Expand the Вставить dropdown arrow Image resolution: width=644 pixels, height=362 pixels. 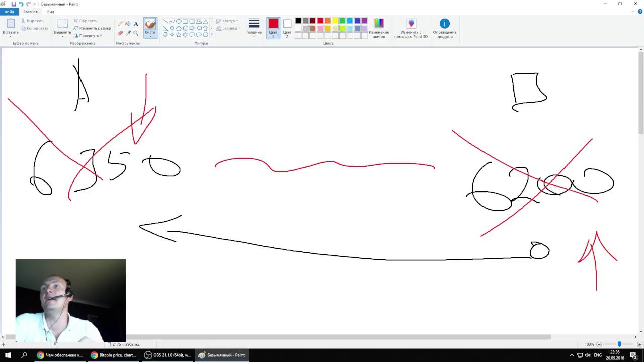point(11,36)
